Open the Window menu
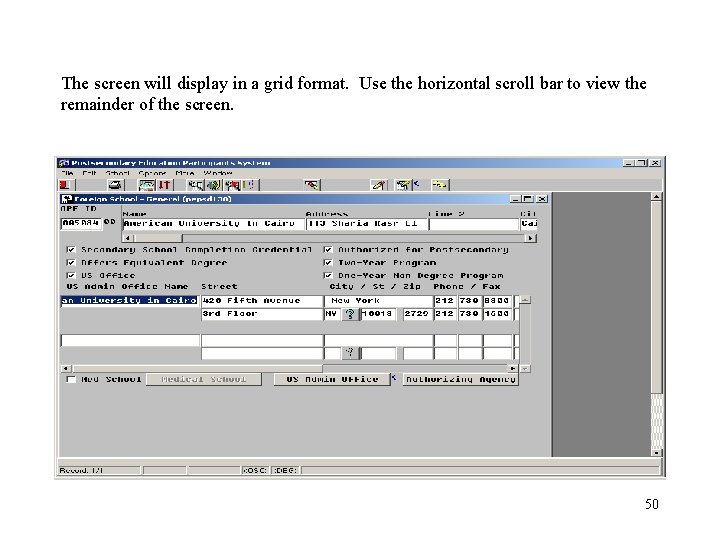 click(x=218, y=174)
